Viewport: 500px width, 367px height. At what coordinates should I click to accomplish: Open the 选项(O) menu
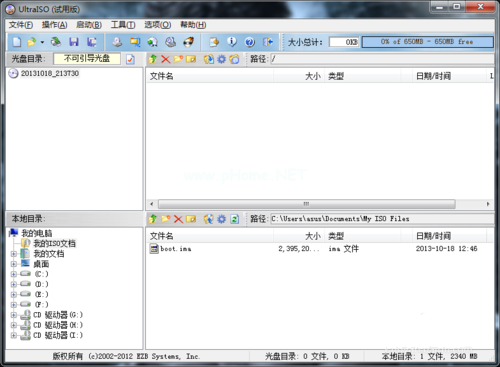point(157,25)
